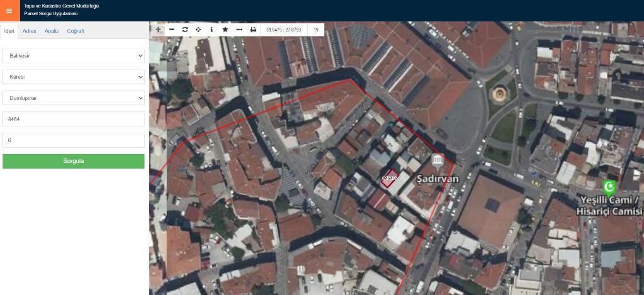644x295 pixels.
Task: Click the green Sorgula button
Action: [74, 161]
